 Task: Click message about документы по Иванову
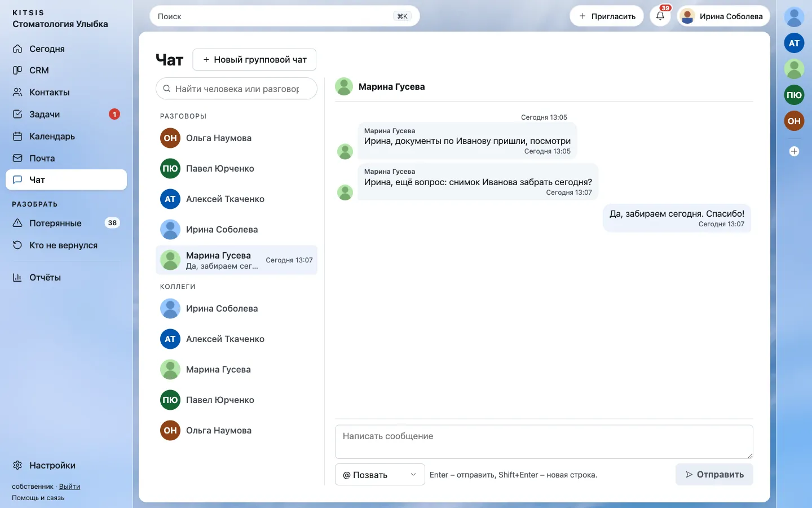(x=467, y=141)
